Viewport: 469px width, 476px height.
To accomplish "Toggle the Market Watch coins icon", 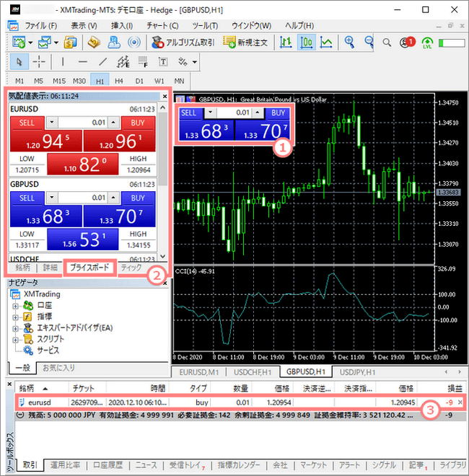I will 70,43.
